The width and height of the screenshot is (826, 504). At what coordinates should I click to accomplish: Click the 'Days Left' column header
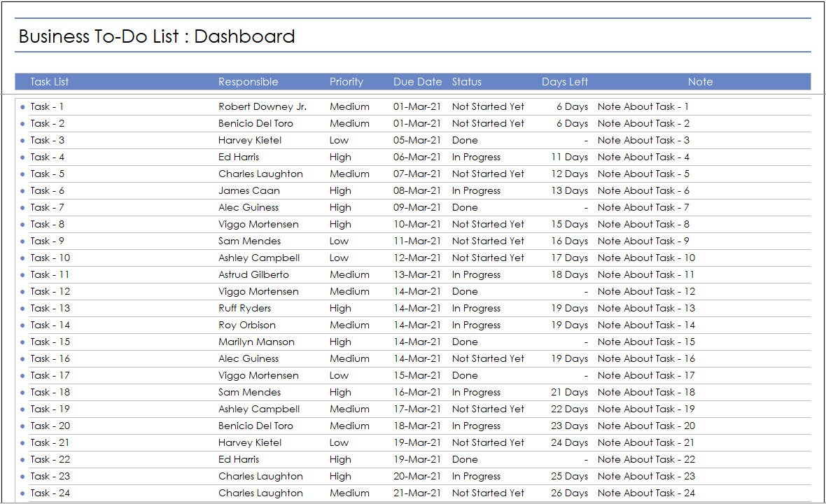pos(565,82)
